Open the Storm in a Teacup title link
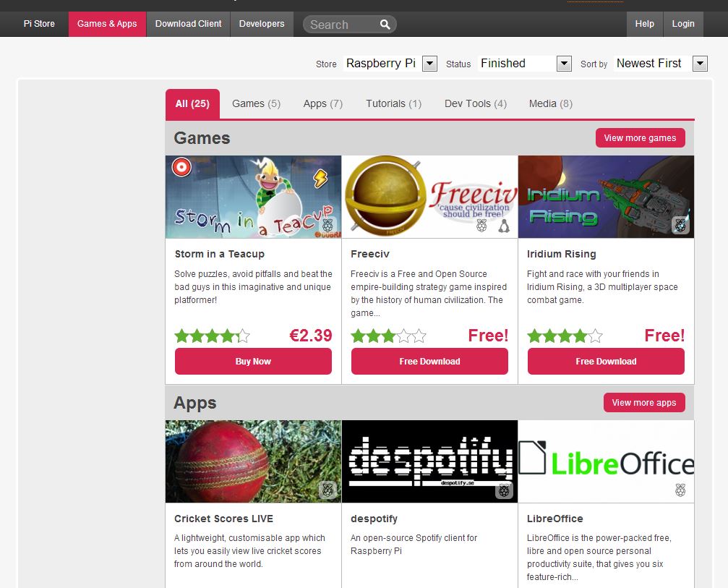This screenshot has width=728, height=588. click(220, 254)
